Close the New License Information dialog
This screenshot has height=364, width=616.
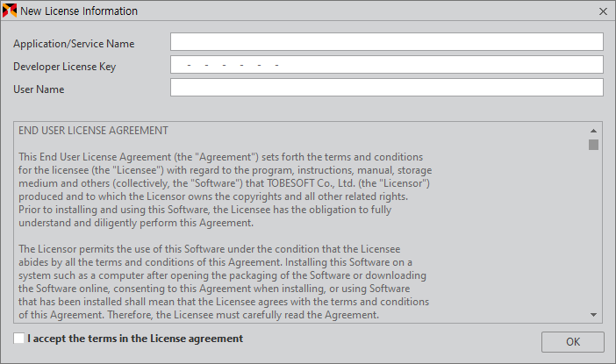point(603,11)
